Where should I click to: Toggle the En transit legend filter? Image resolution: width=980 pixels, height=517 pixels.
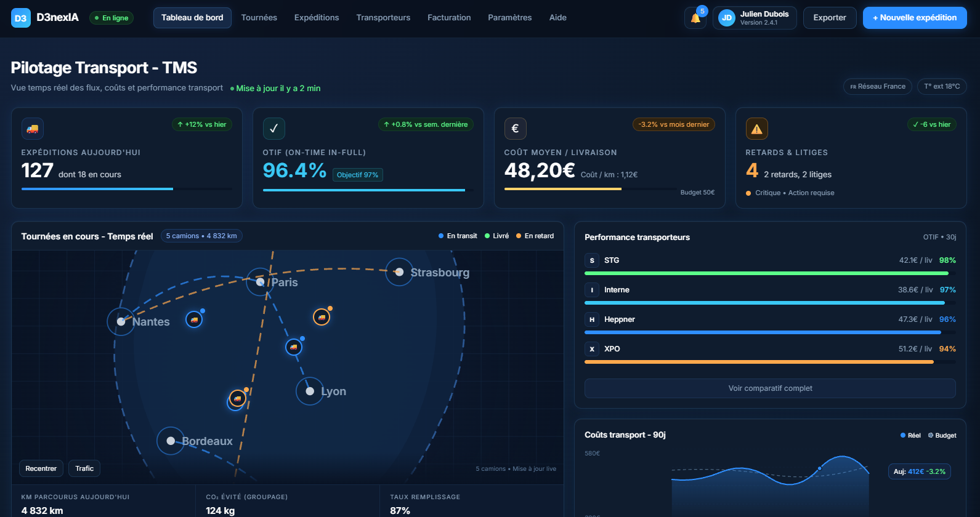(x=458, y=236)
